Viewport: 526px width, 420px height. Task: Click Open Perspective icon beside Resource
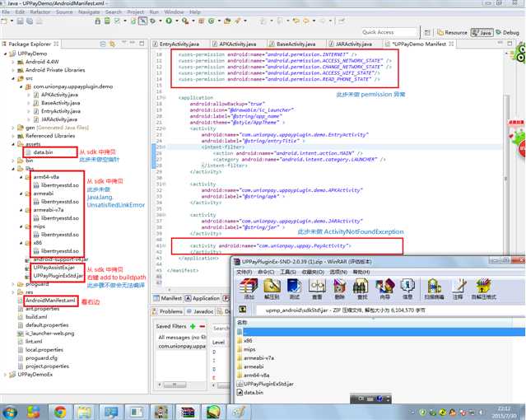point(427,33)
